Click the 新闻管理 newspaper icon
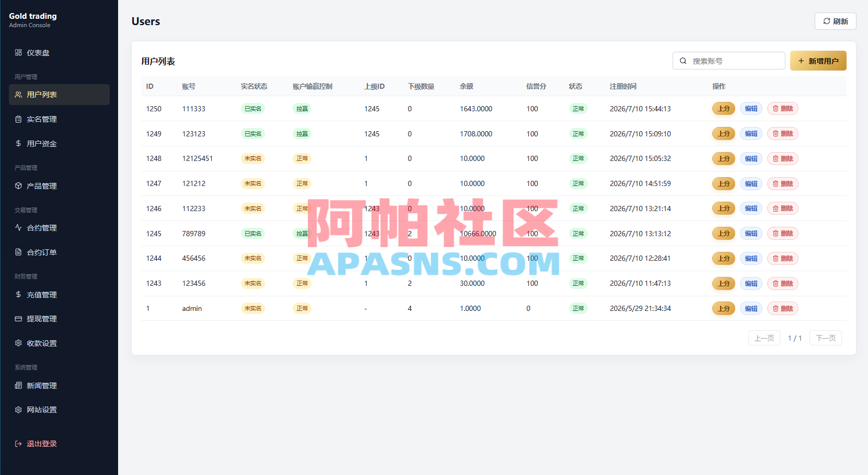Image resolution: width=868 pixels, height=475 pixels. pyautogui.click(x=18, y=386)
